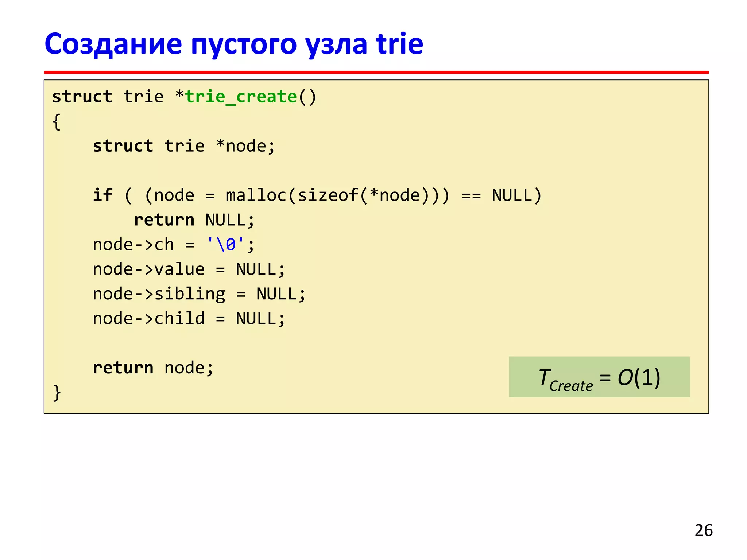
Task: Click the slide number 26
Action: click(703, 530)
